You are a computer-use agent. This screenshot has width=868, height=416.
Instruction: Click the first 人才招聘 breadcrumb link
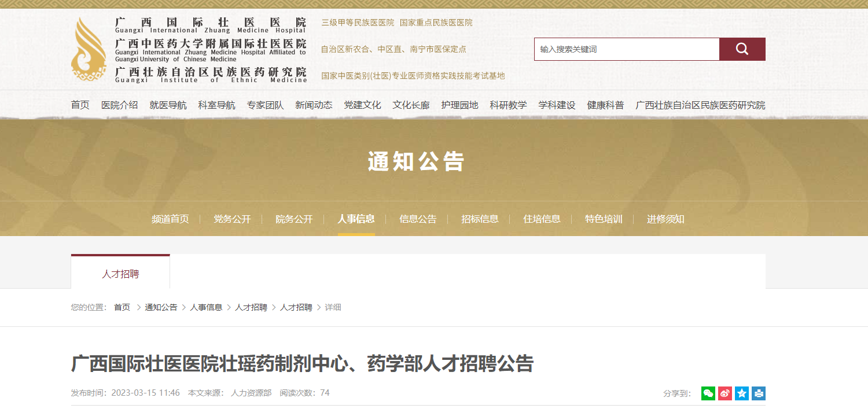tap(251, 307)
